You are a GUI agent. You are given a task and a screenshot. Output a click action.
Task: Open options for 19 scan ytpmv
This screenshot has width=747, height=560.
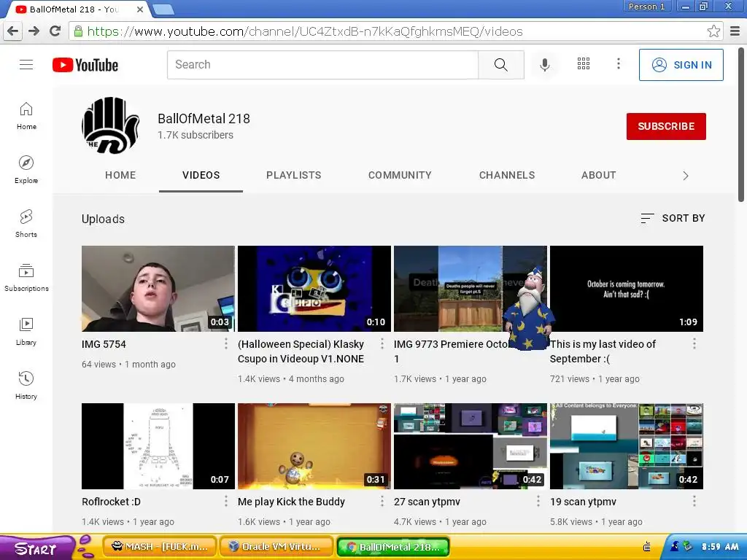click(x=694, y=501)
